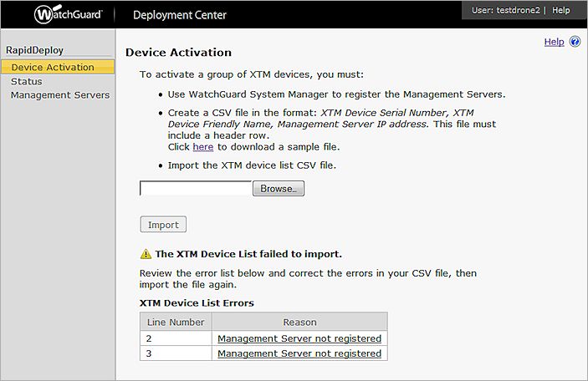
Task: Select Device Activation in sidebar
Action: pyautogui.click(x=58, y=67)
